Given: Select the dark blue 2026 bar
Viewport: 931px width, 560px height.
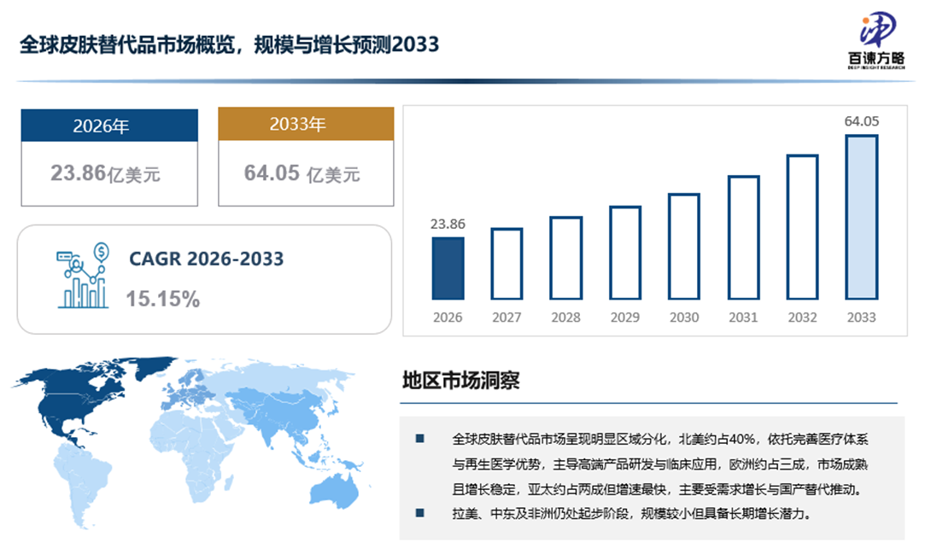Looking at the screenshot, I should pos(448,268).
